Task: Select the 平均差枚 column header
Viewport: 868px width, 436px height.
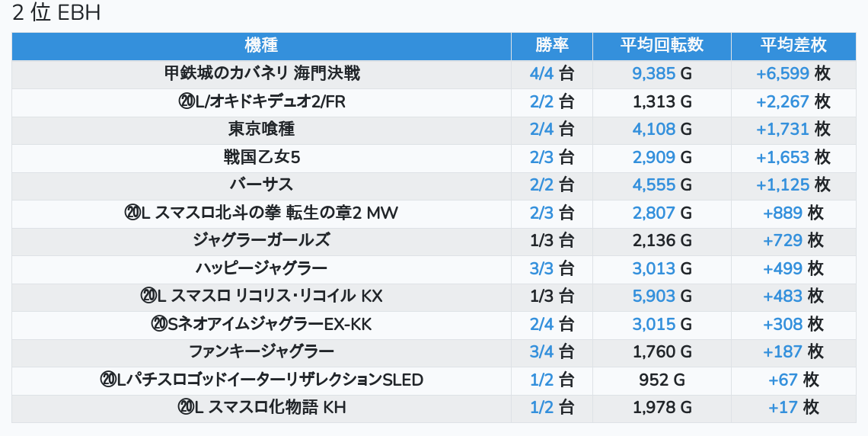Action: (793, 46)
